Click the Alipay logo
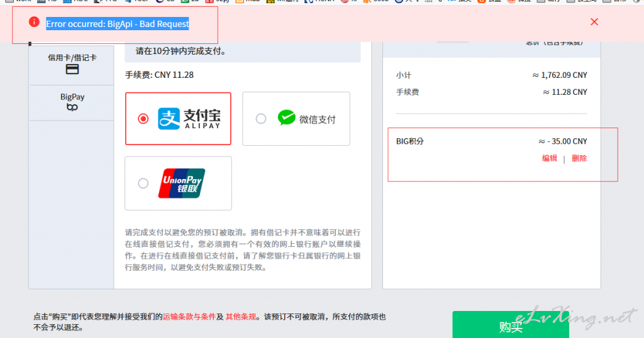Image resolution: width=644 pixels, height=338 pixels. tap(189, 119)
